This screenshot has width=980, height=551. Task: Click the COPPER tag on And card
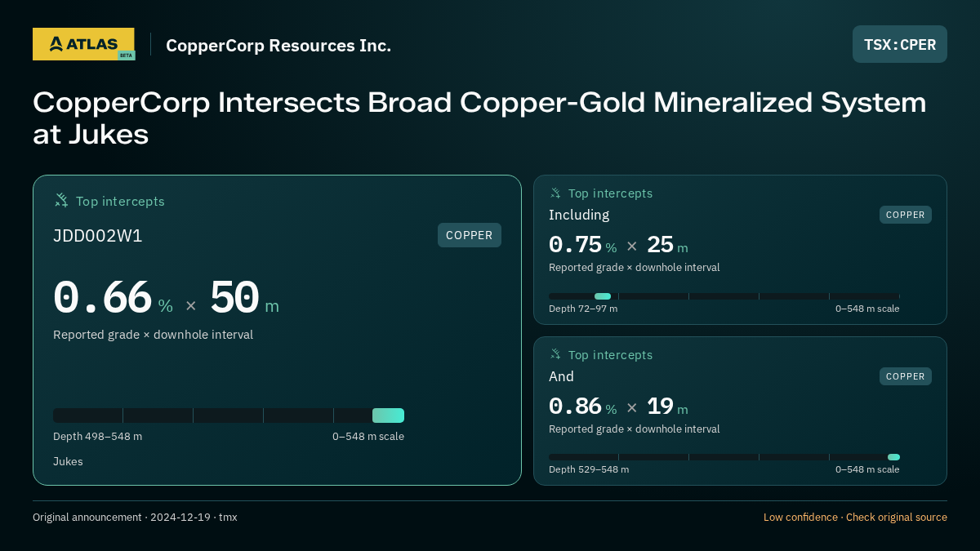tap(906, 376)
